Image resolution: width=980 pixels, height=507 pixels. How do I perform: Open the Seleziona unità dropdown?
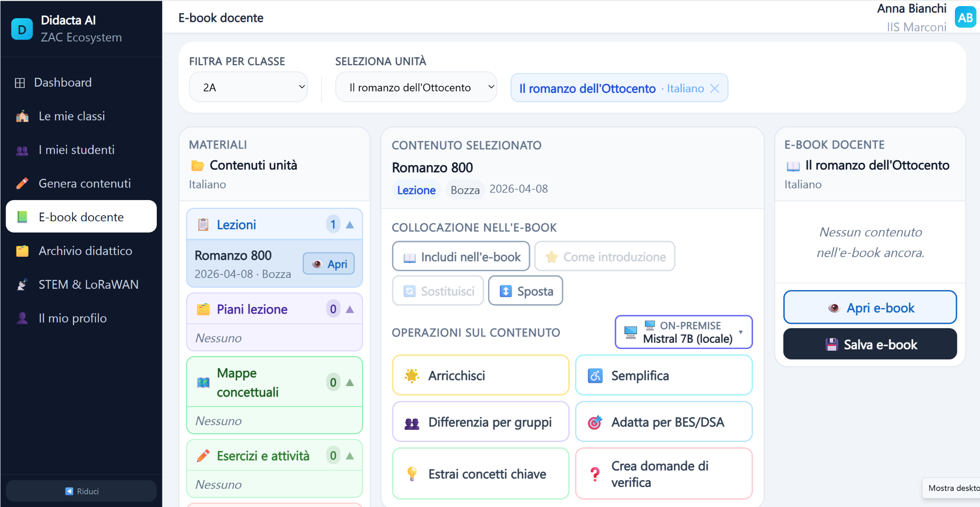pos(416,87)
